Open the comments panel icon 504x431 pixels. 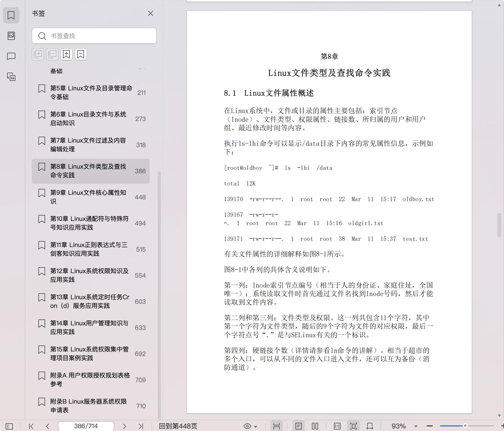point(11,56)
